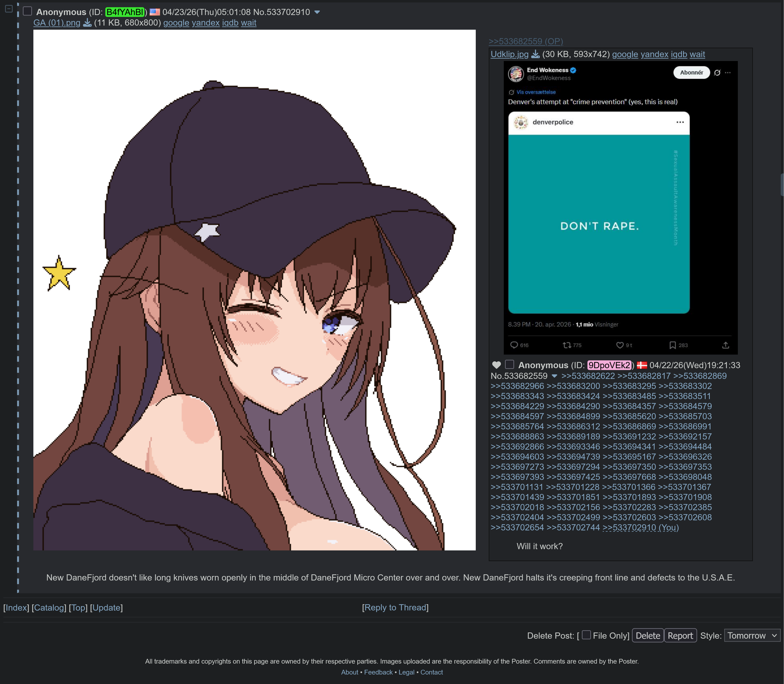The width and height of the screenshot is (784, 684).
Task: Check the OP post's selection checkbox
Action: pyautogui.click(x=510, y=364)
